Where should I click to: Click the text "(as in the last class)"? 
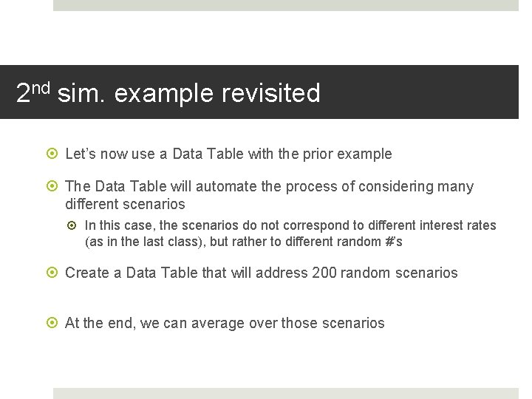[146, 242]
